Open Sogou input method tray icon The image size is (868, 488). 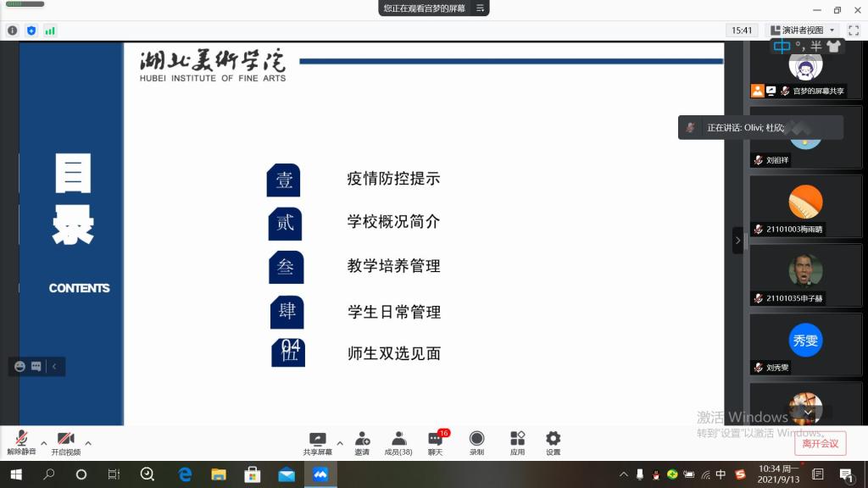click(740, 474)
